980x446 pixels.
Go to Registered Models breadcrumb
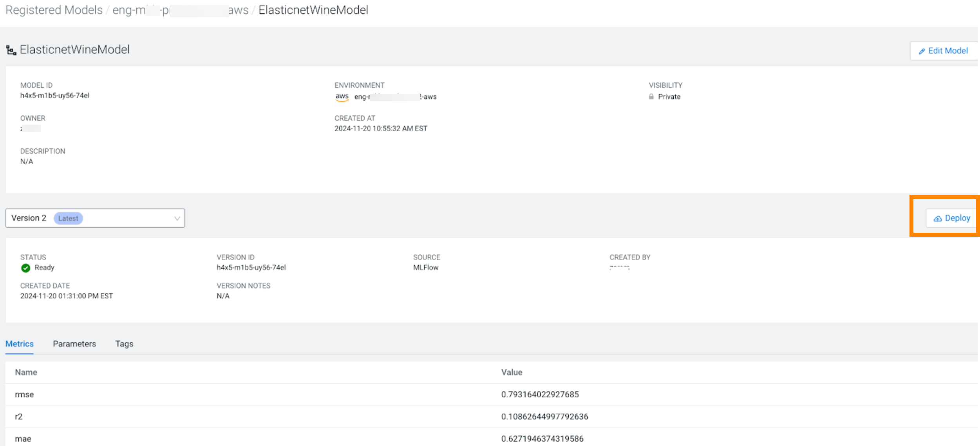54,10
